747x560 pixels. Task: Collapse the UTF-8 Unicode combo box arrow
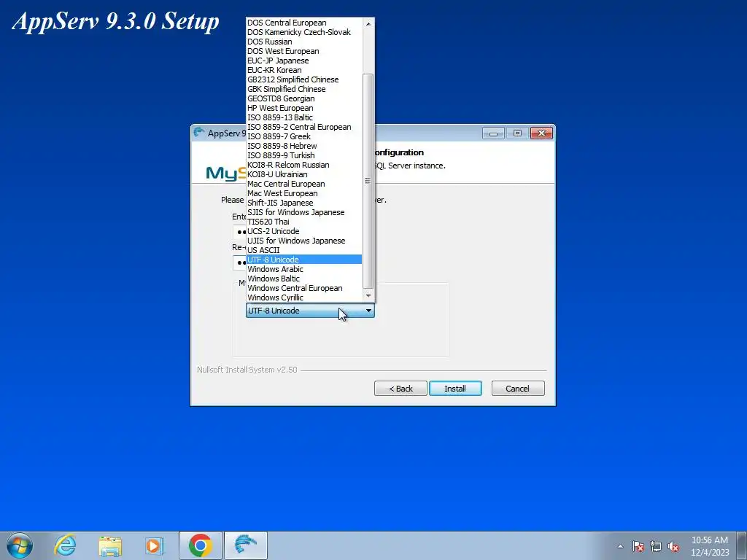(x=368, y=311)
